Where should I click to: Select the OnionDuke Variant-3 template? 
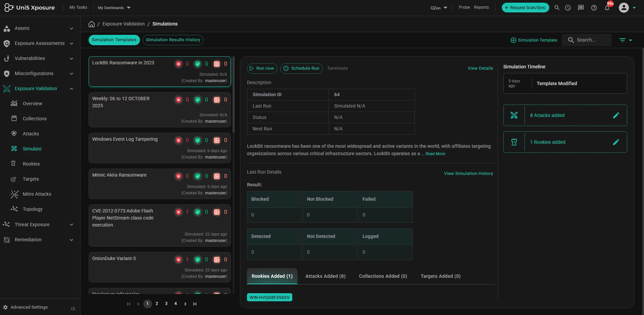pos(160,267)
